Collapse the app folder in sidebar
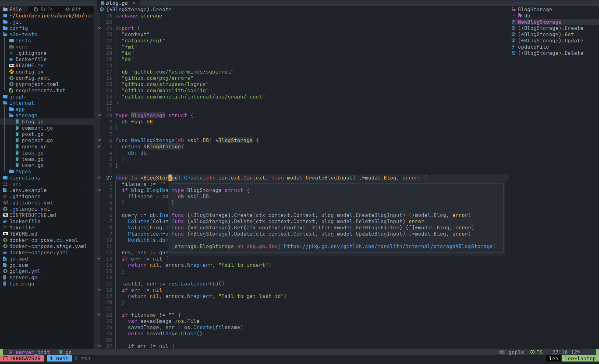Viewport: 599px width, 364px height. pos(19,109)
